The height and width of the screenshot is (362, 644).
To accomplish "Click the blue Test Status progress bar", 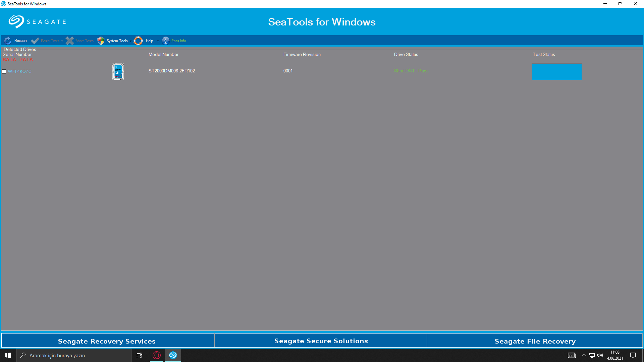I will [556, 71].
